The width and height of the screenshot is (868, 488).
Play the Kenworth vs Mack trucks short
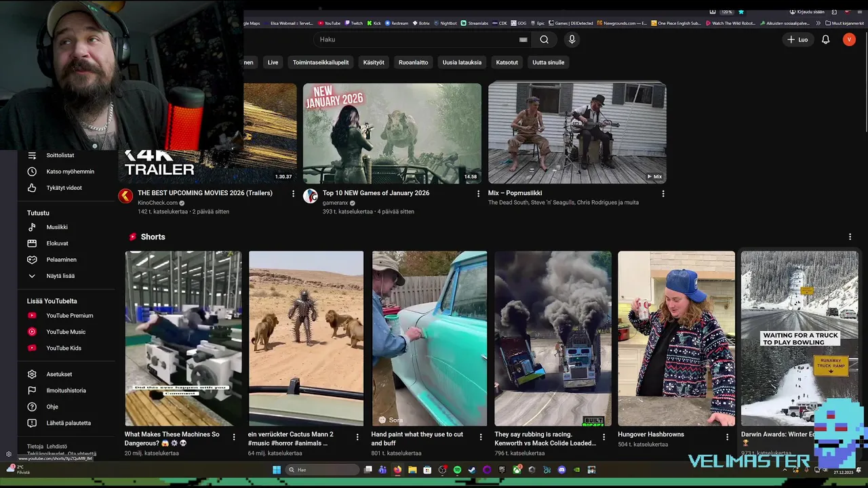tap(553, 338)
